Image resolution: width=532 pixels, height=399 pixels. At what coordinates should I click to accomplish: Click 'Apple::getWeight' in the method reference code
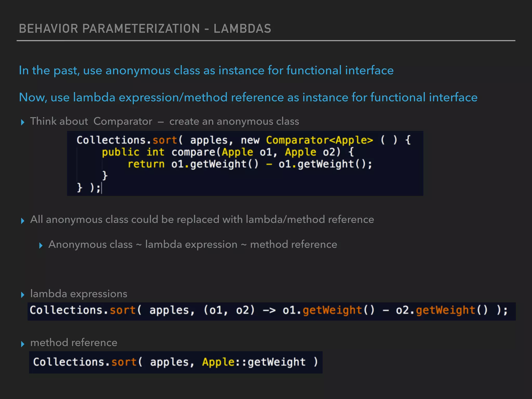click(254, 362)
